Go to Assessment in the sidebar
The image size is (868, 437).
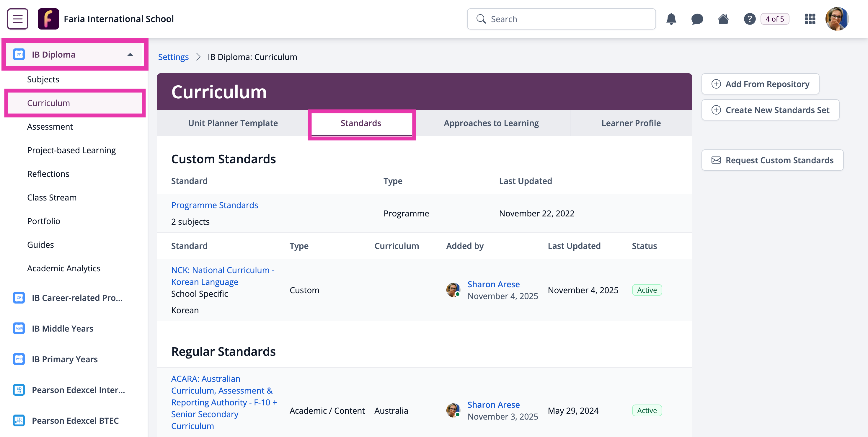click(50, 126)
